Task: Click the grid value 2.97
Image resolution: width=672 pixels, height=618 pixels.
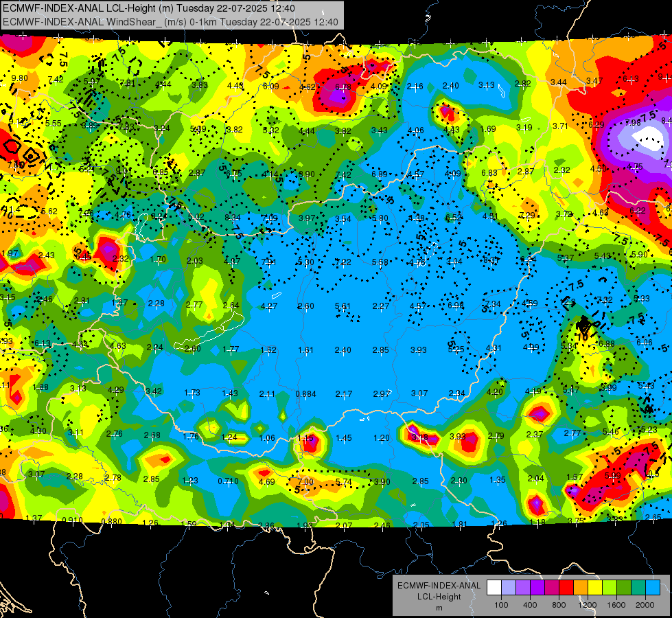Action: click(382, 393)
